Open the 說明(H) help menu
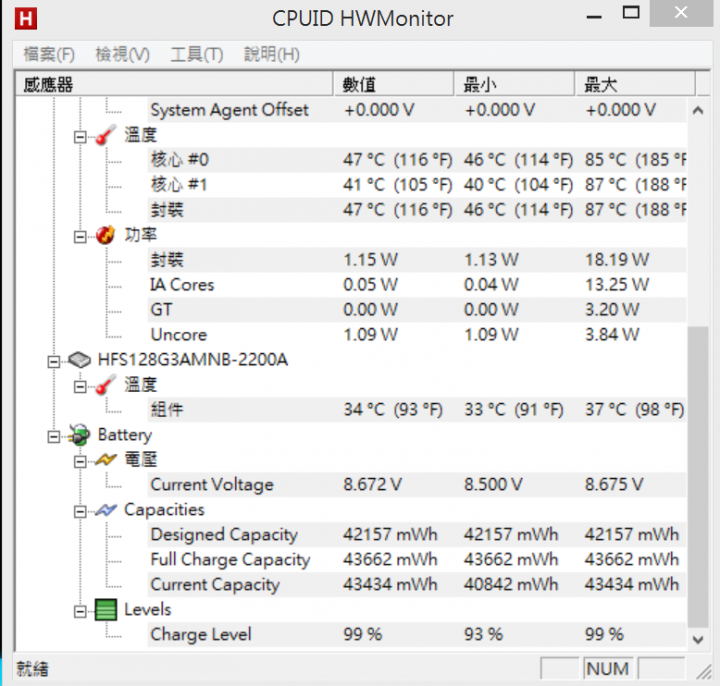 click(x=271, y=54)
